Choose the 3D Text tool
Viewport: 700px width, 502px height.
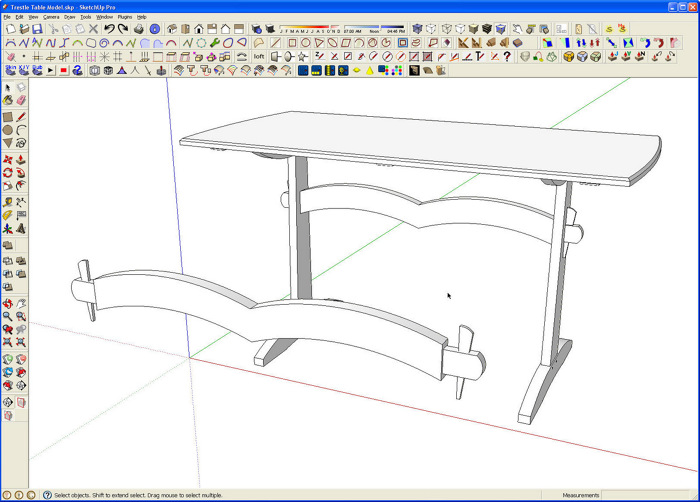click(x=21, y=229)
